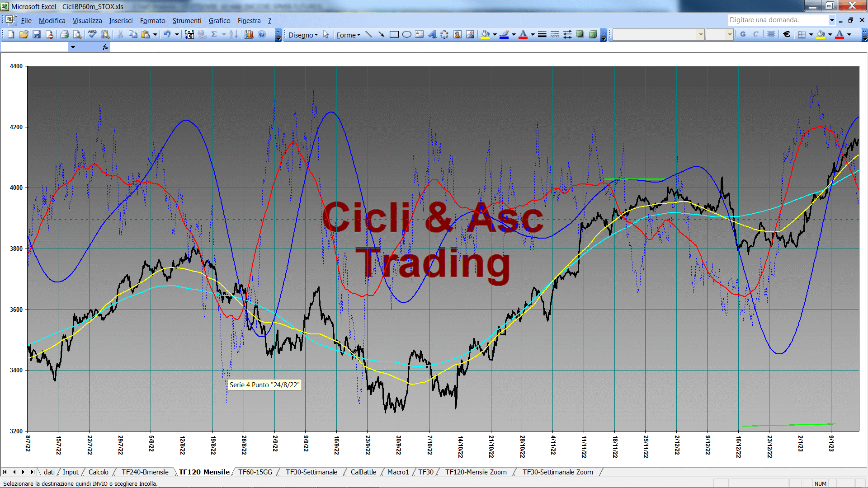Click the Undo arrow icon

167,34
